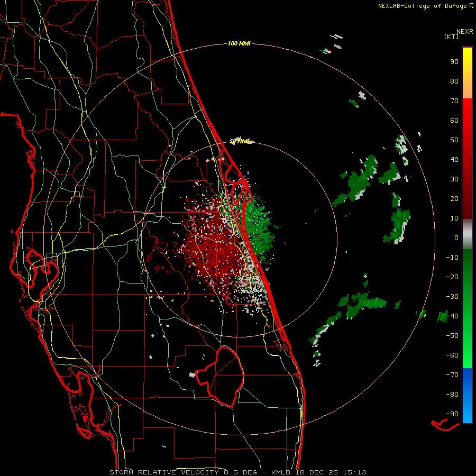Screen dimensions: 476x476
Task: Click the positive 20 scale label
Action: 454,198
